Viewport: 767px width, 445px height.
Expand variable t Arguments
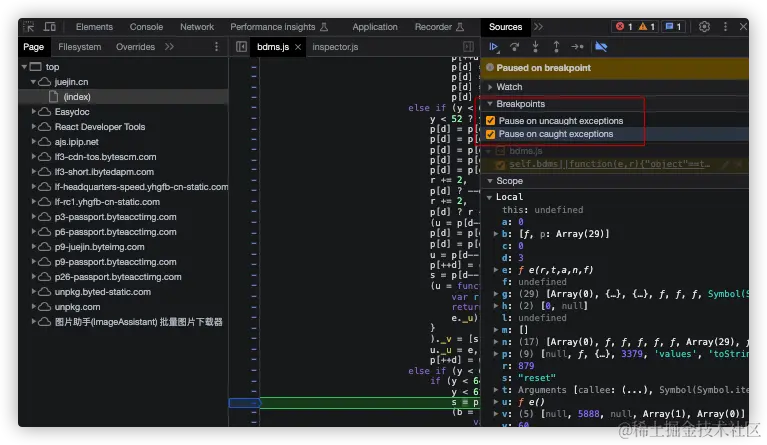point(496,390)
